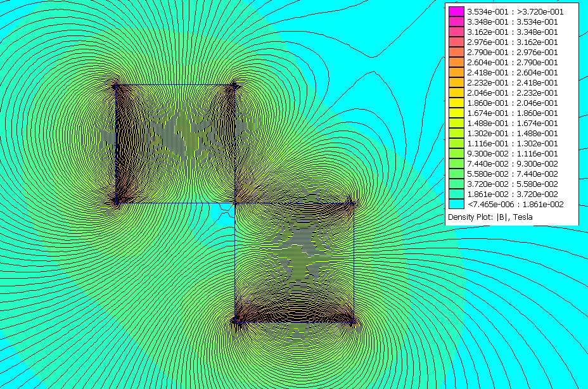Select legend text '2.604e-001 : 2.790e-001'

[x=513, y=62]
